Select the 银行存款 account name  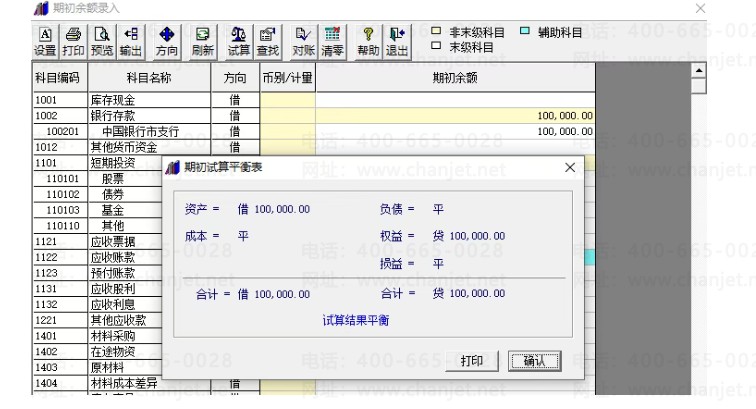[113, 116]
